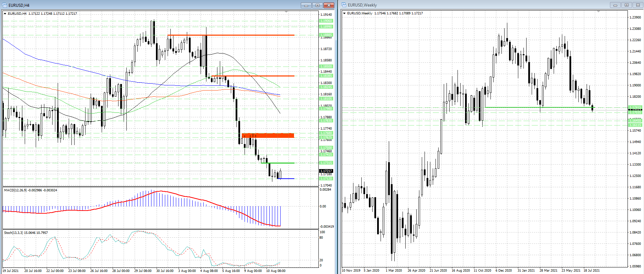Click the 1 Mar 2020 date label
644x274 pixels.
point(394,271)
